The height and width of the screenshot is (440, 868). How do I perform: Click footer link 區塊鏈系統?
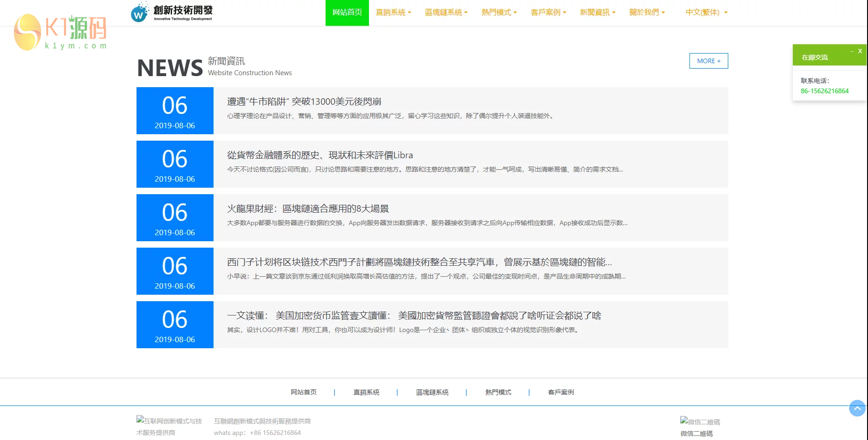[x=432, y=392]
